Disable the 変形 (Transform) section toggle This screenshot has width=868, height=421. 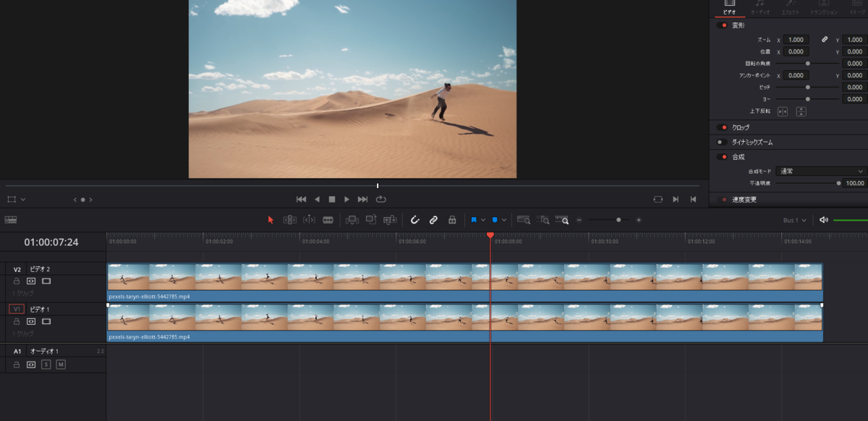click(x=722, y=25)
